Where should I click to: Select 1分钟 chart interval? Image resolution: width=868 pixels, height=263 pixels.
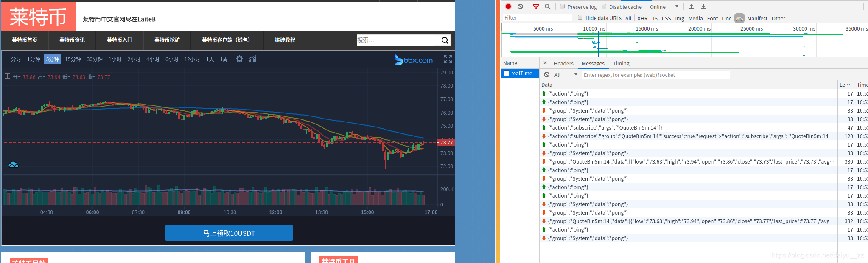tap(34, 59)
